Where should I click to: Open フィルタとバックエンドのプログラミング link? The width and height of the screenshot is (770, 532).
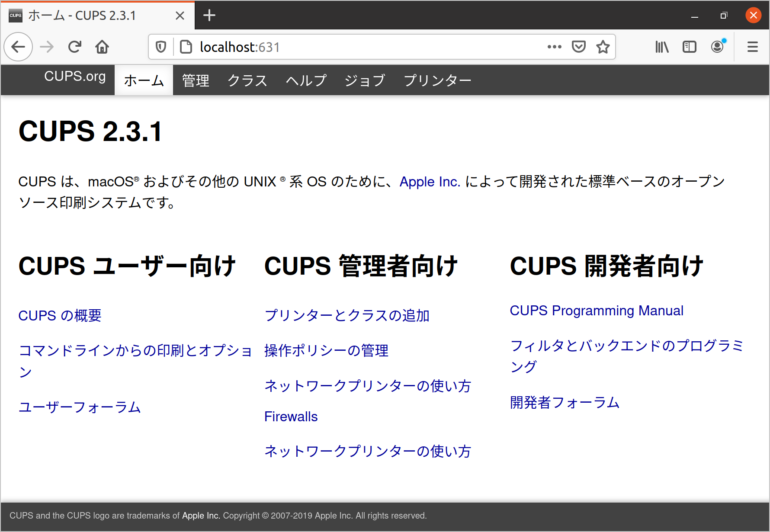pyautogui.click(x=626, y=356)
